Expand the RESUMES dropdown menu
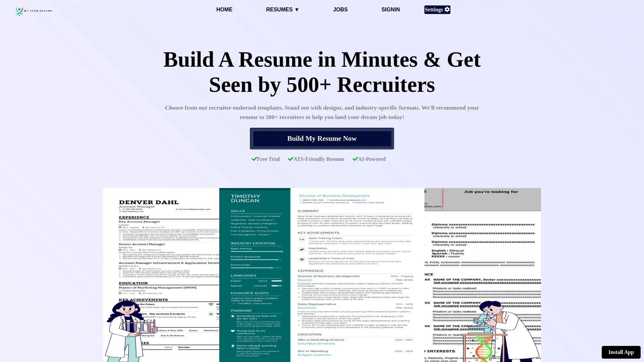 pos(282,9)
